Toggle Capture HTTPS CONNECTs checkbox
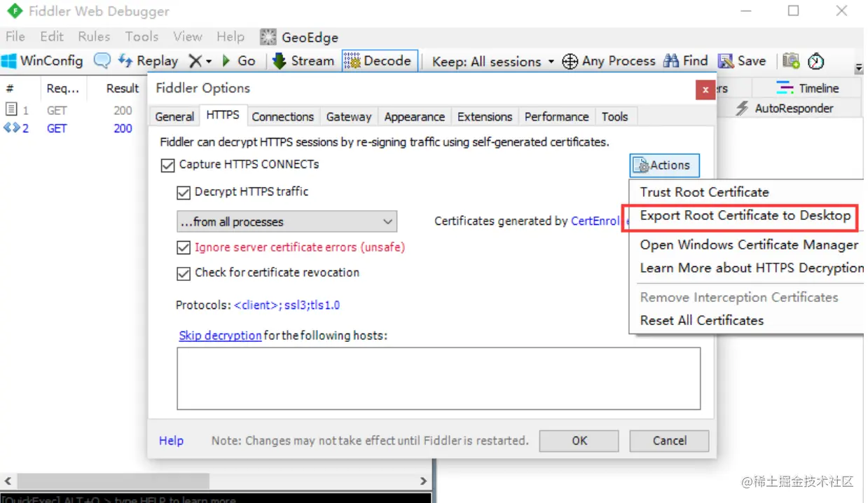Viewport: 868px width, 503px height. tap(167, 165)
